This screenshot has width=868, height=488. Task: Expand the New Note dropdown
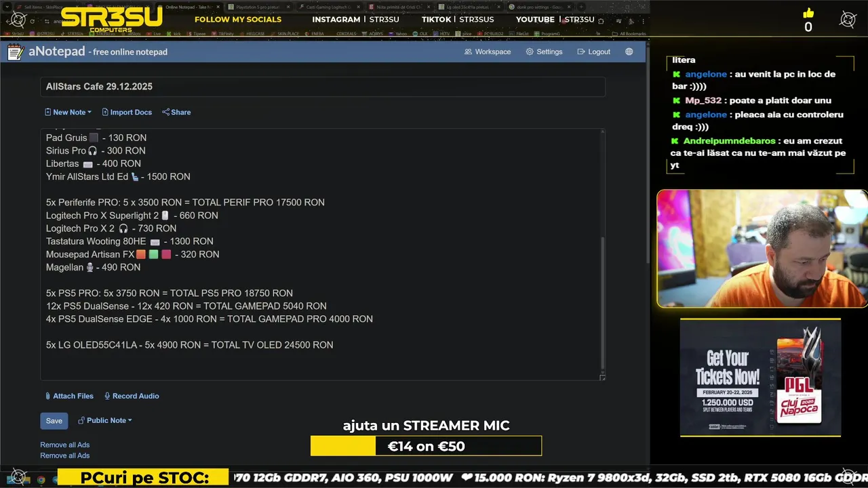pos(68,113)
